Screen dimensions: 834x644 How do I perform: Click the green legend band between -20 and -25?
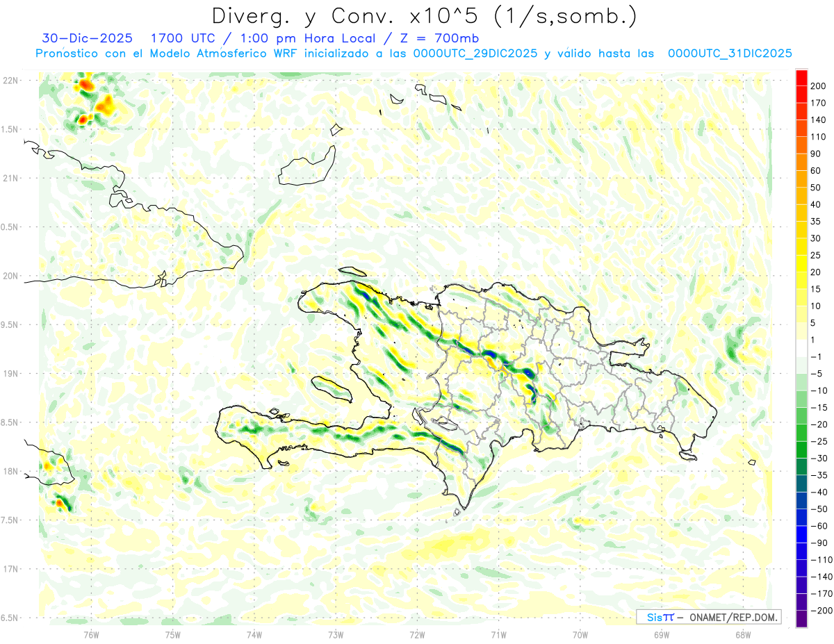pos(801,433)
